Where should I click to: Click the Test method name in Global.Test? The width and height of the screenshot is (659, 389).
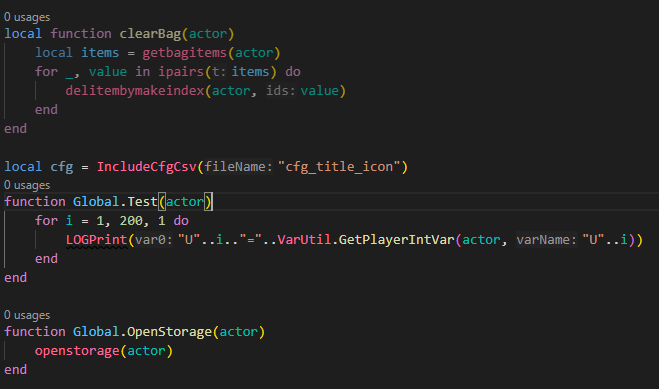142,202
